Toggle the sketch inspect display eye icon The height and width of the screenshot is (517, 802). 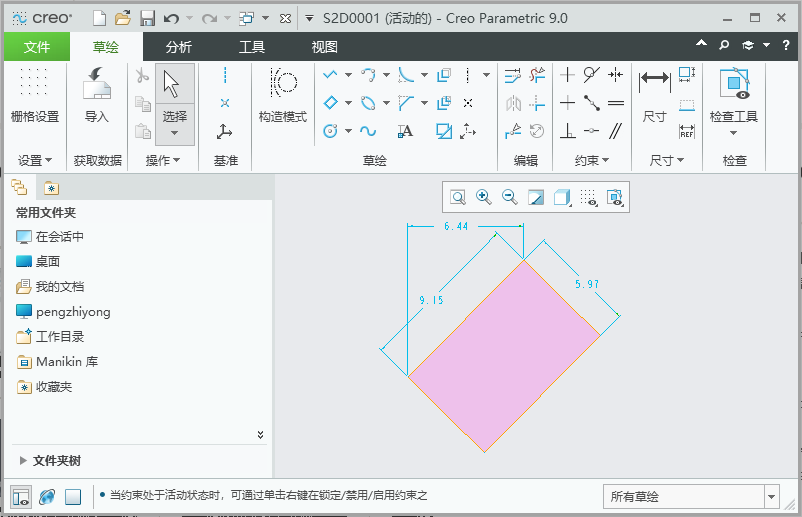(x=615, y=197)
